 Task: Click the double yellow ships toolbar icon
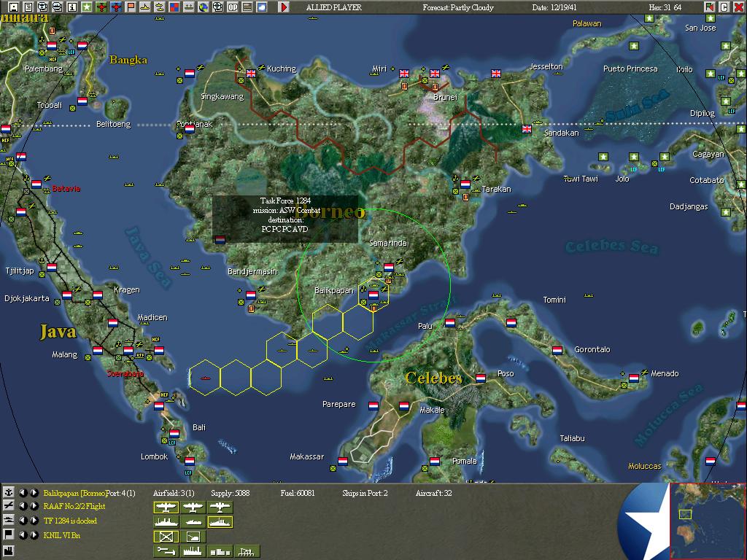(x=160, y=7)
